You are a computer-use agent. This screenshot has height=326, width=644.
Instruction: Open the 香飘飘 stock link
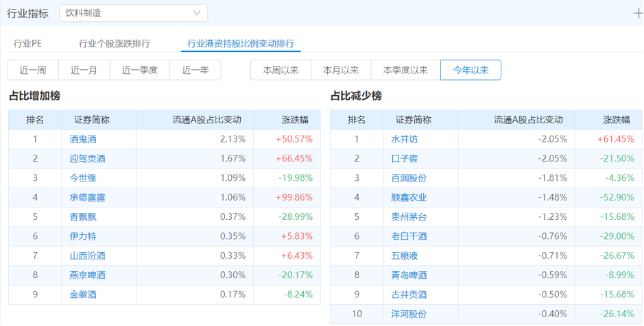[83, 217]
